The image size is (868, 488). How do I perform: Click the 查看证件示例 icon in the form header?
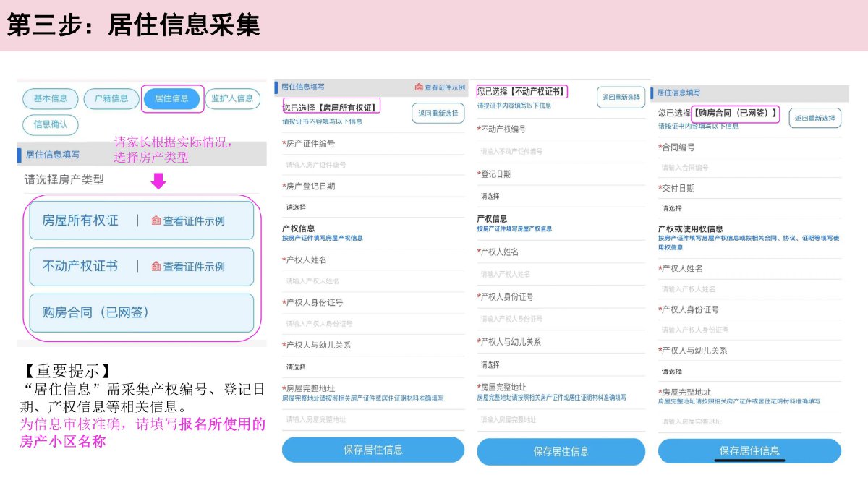pyautogui.click(x=419, y=87)
